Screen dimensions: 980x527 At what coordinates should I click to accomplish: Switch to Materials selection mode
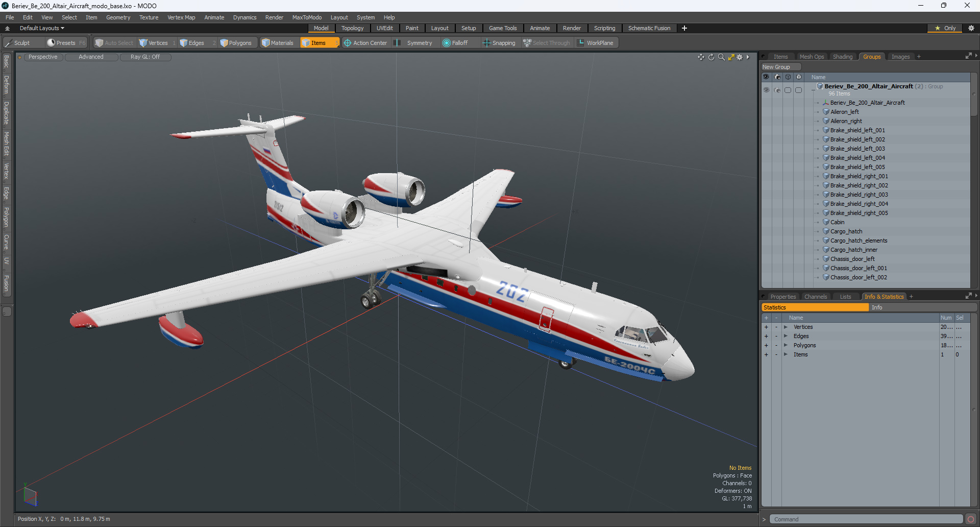(x=278, y=43)
